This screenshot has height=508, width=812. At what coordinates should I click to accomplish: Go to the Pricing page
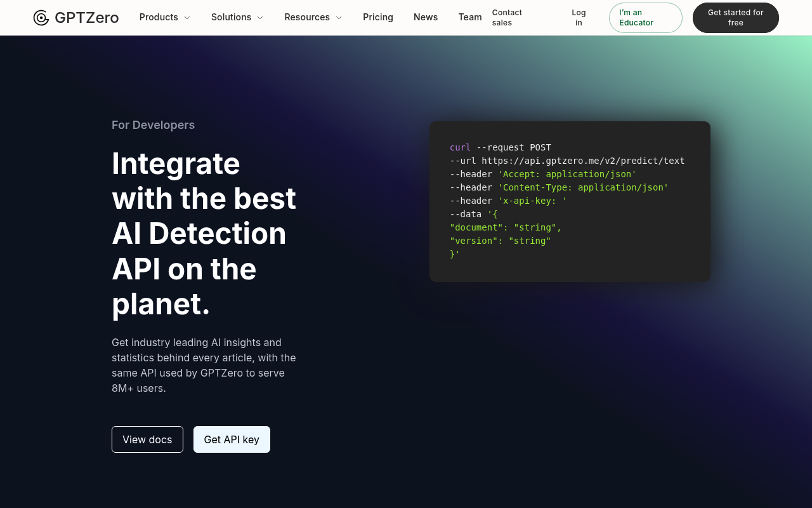pos(378,17)
